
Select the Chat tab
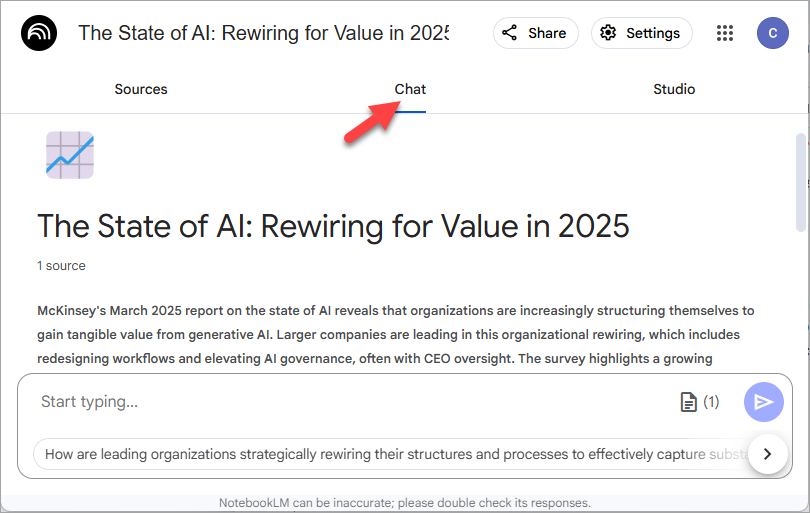(x=410, y=89)
